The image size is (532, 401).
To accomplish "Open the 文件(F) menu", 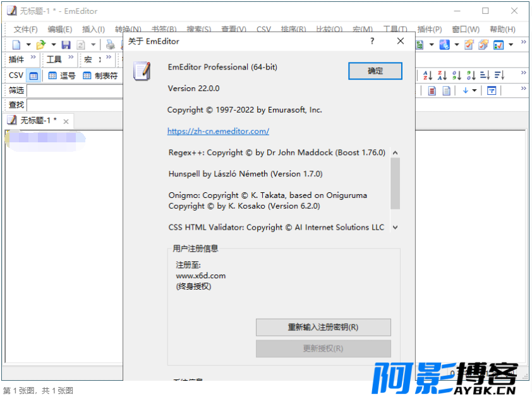I will click(x=25, y=30).
